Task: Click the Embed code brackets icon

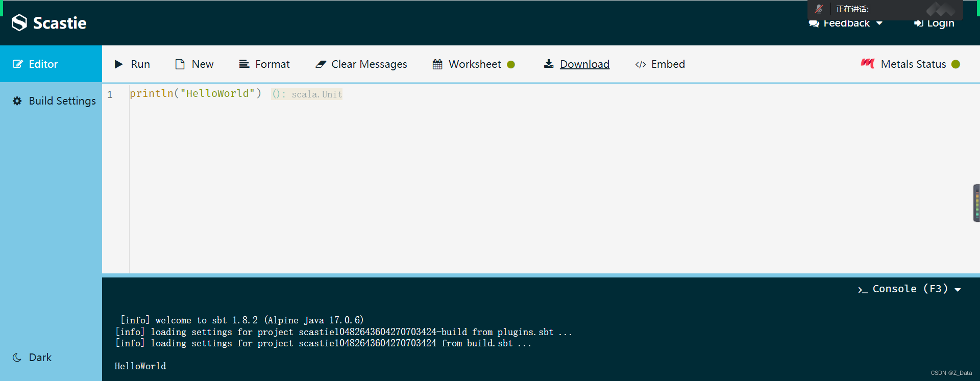Action: click(641, 64)
